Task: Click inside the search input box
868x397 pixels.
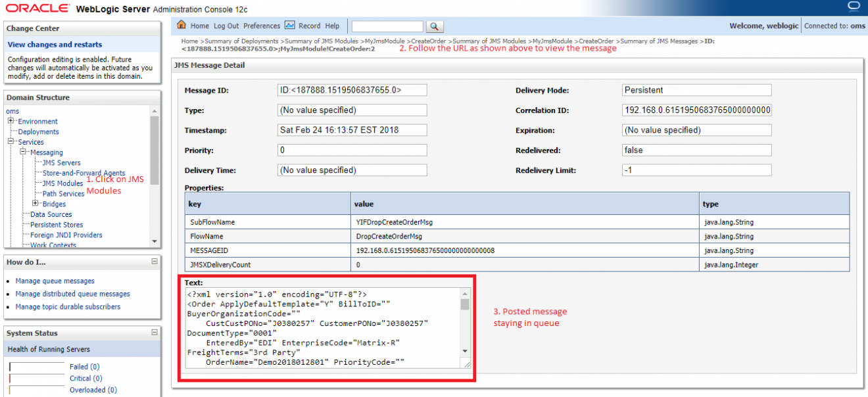Action: point(387,27)
